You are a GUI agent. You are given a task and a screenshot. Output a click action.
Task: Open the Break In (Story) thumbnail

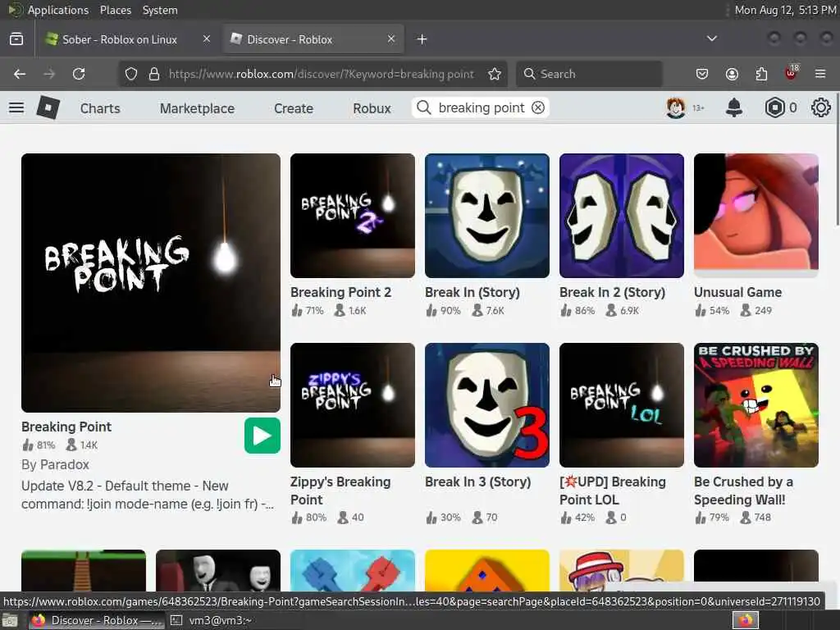pyautogui.click(x=487, y=216)
